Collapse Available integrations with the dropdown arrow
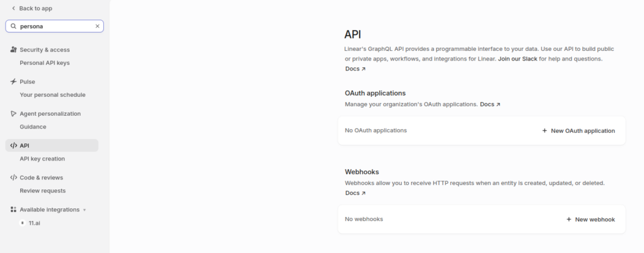The height and width of the screenshot is (253, 644). (x=85, y=210)
